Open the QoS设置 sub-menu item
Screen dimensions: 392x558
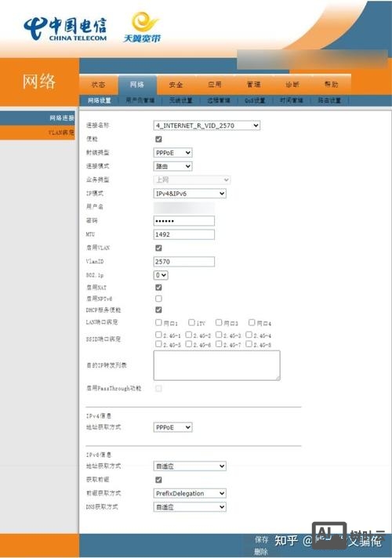click(255, 100)
